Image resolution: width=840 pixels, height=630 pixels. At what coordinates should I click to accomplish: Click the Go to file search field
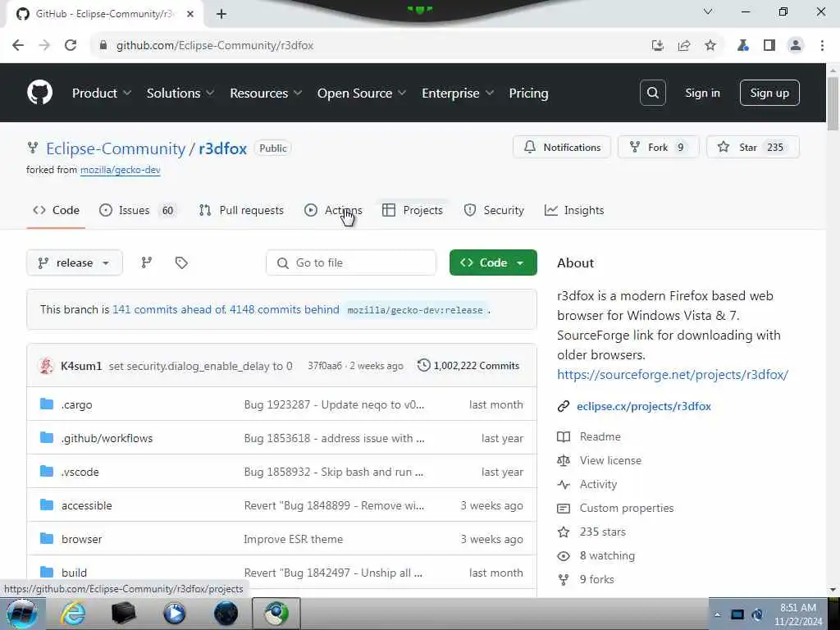[x=351, y=262]
